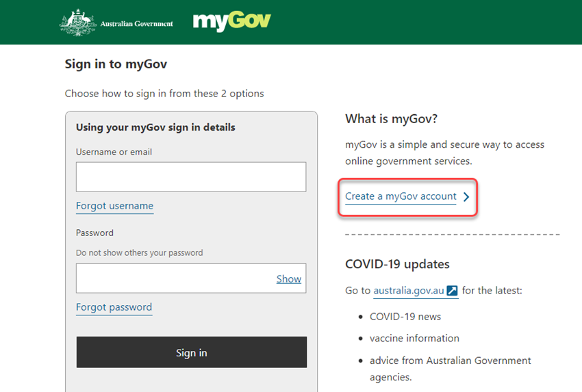This screenshot has width=582, height=392.
Task: Open the Create a myGov account link
Action: tap(401, 196)
